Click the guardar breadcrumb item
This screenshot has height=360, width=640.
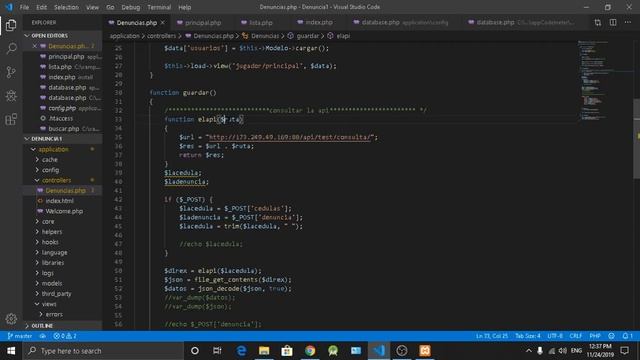307,36
